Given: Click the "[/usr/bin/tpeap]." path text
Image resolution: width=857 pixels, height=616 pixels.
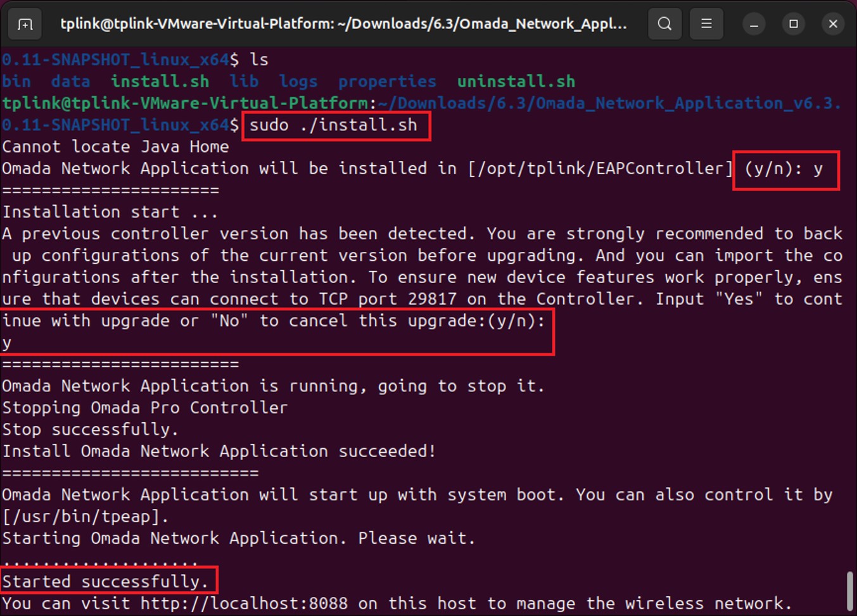Looking at the screenshot, I should (x=86, y=517).
